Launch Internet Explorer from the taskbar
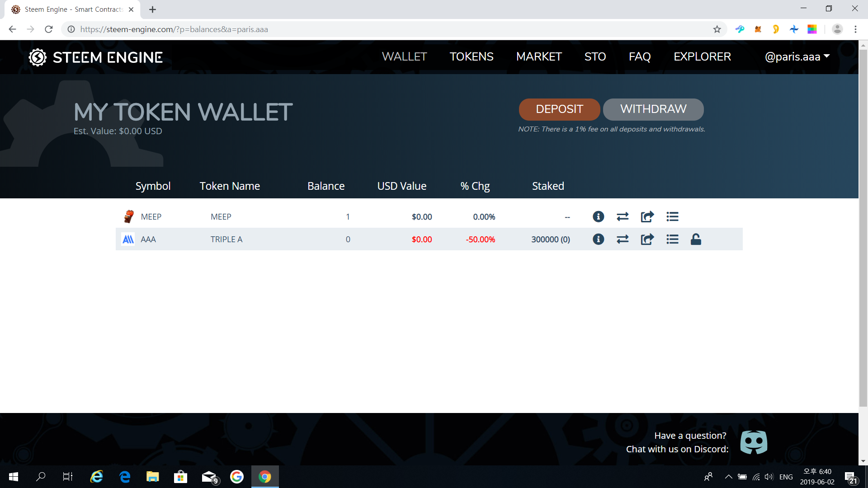The width and height of the screenshot is (868, 488). (96, 477)
